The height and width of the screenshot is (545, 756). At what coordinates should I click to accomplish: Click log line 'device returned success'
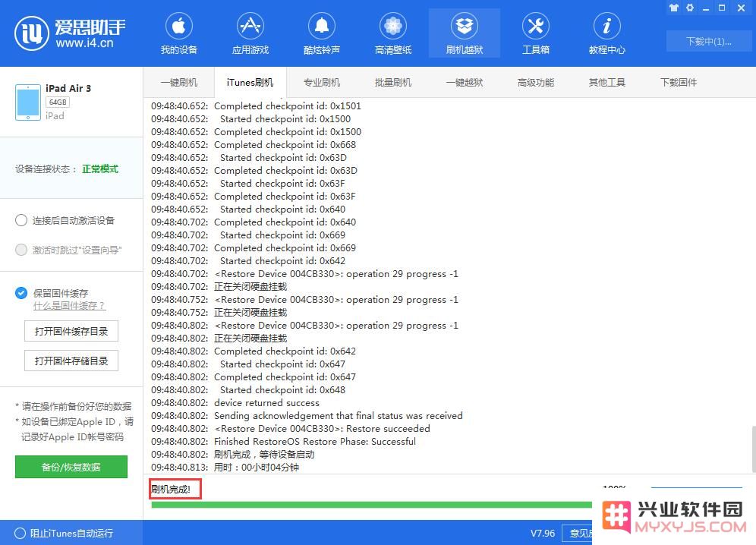(266, 403)
